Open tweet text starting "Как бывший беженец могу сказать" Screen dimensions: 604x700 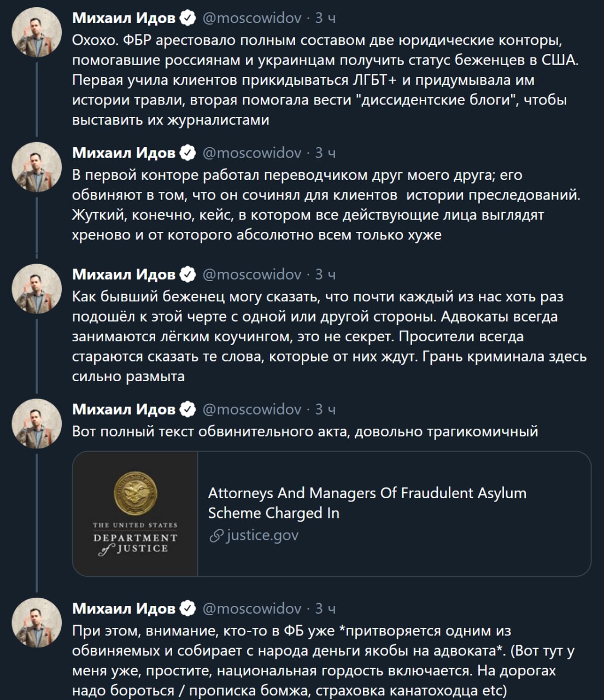pyautogui.click(x=329, y=336)
